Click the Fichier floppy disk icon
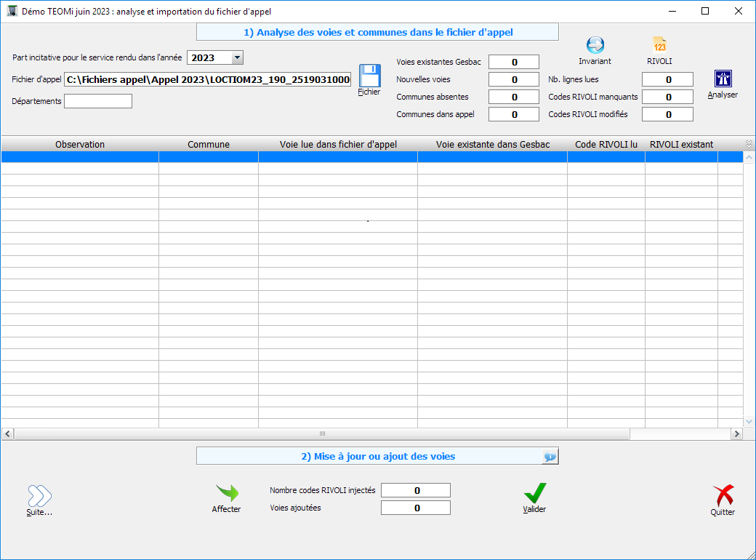756x560 pixels. coord(369,76)
